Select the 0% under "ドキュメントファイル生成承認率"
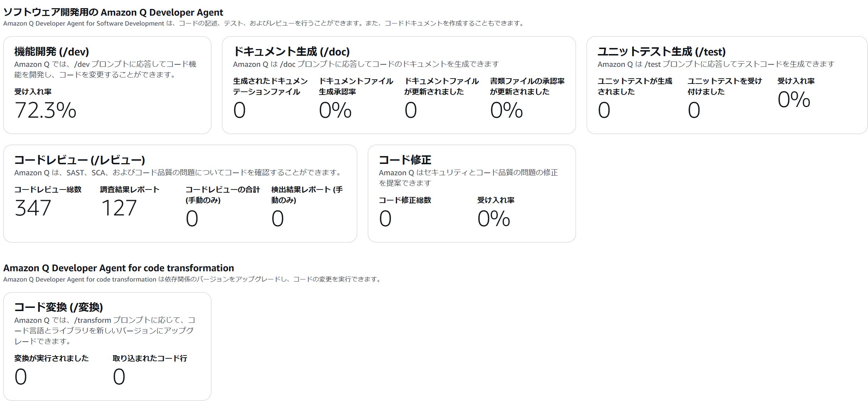 point(335,110)
